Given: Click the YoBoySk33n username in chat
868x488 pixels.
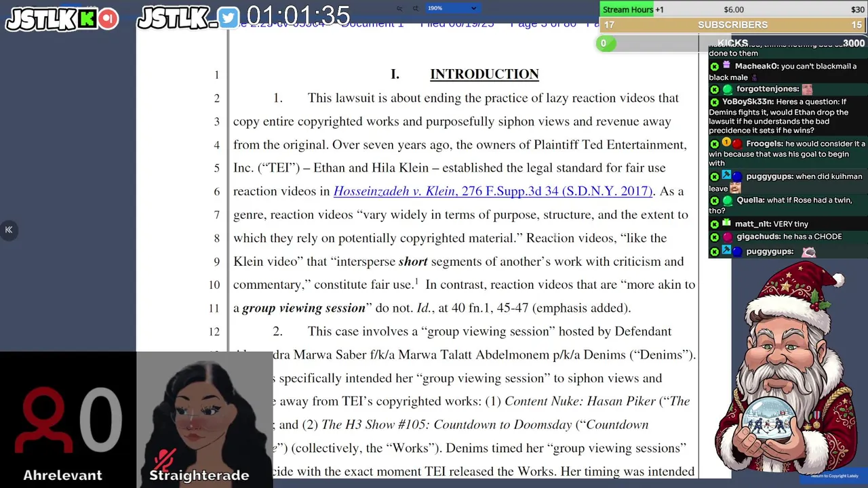Looking at the screenshot, I should 747,102.
